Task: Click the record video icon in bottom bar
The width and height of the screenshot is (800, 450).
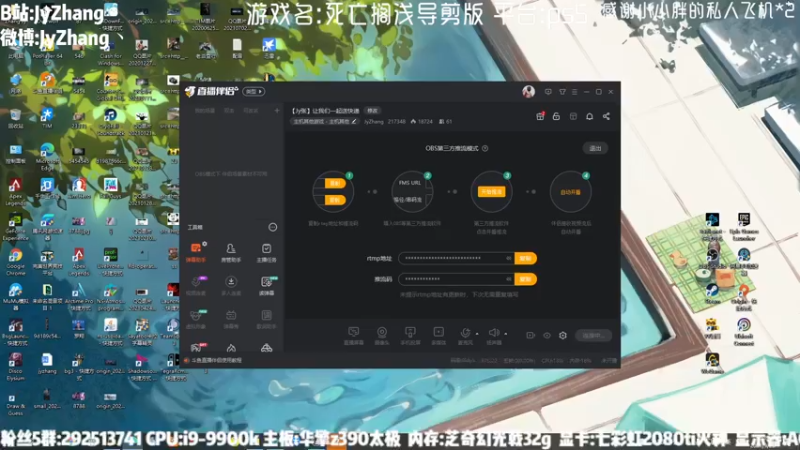Action: (531, 335)
